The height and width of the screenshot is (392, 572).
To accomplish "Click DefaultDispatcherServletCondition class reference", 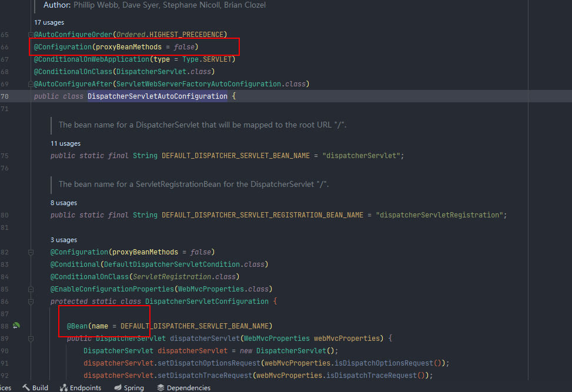I will [172, 264].
